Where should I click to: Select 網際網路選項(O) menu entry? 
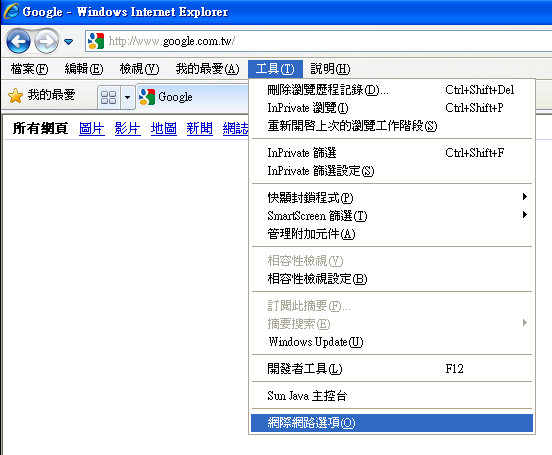click(392, 423)
